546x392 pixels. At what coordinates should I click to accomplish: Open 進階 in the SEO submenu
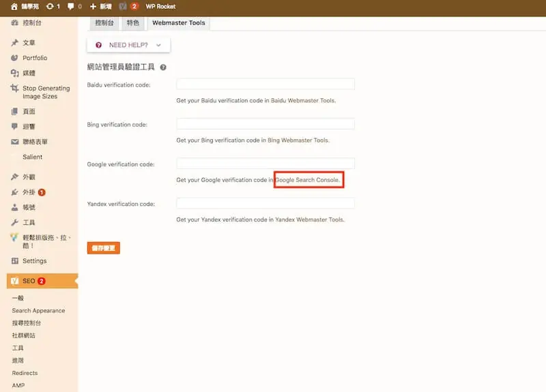18,361
